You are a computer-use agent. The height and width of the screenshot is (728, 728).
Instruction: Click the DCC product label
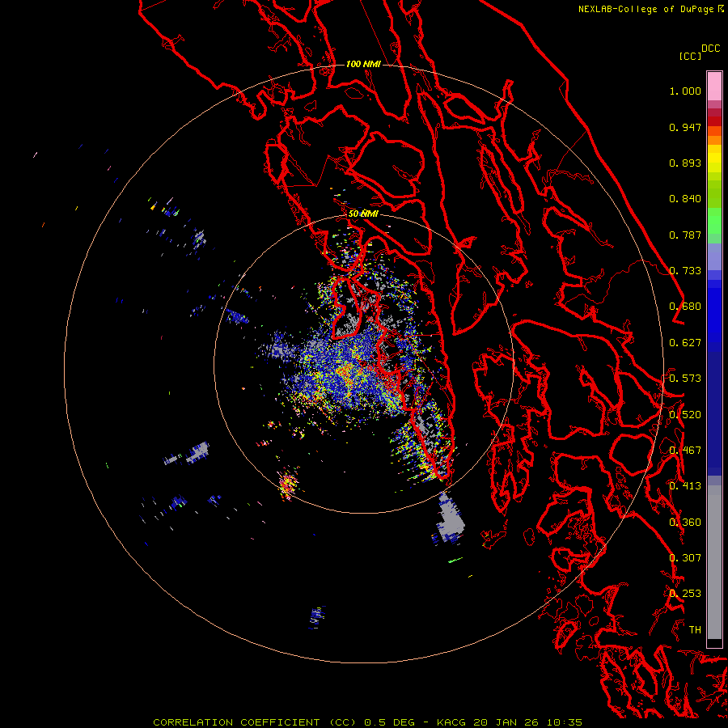point(710,49)
